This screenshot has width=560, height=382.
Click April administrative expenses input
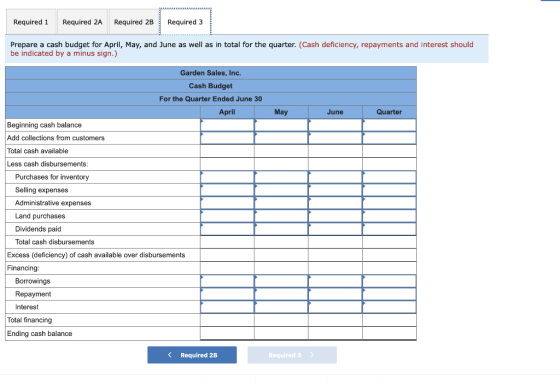coord(227,203)
